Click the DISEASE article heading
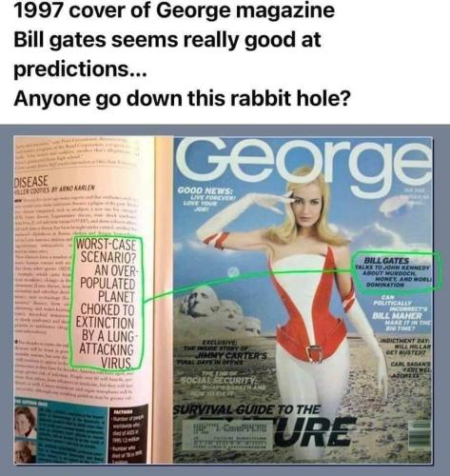This screenshot has height=476, width=450. (x=31, y=182)
